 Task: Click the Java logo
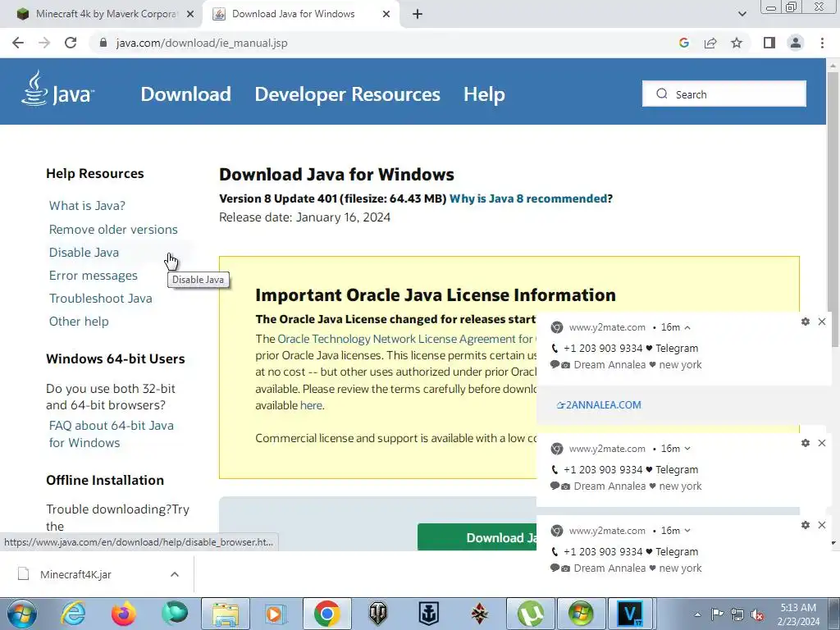(57, 89)
